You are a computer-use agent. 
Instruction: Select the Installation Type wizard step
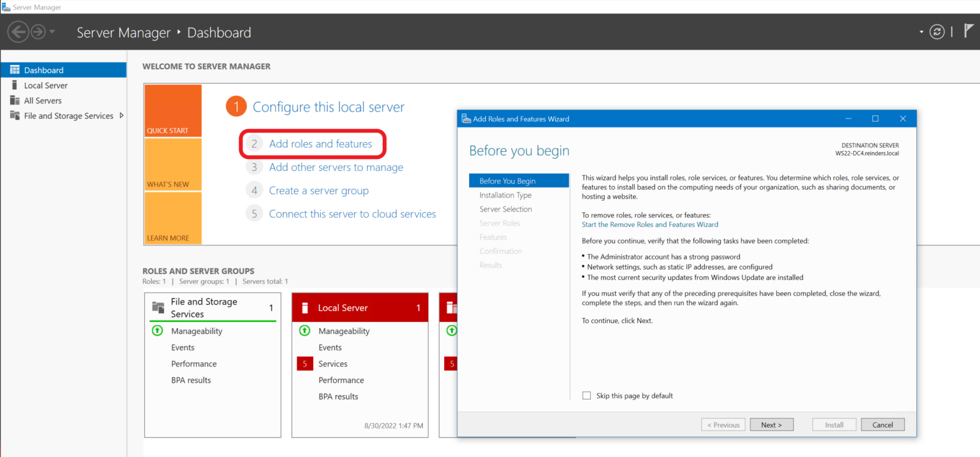506,194
